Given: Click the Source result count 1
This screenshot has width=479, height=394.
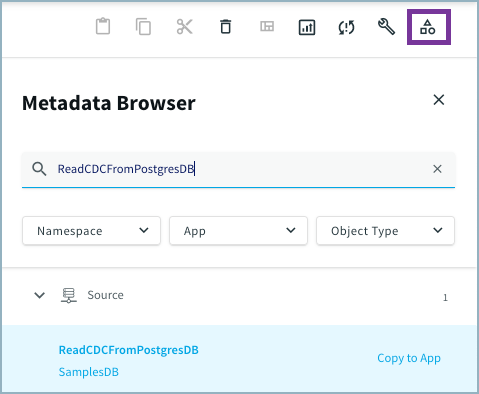Looking at the screenshot, I should (x=445, y=298).
